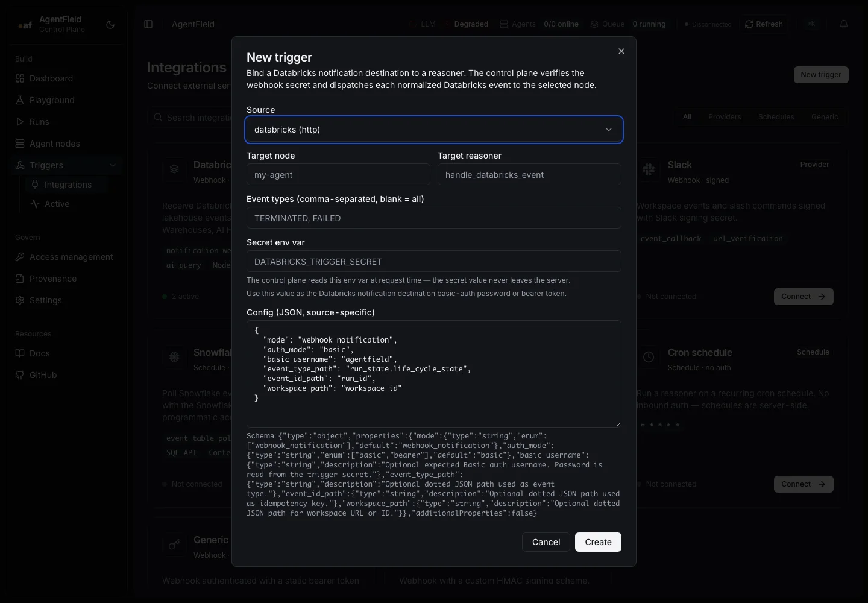This screenshot has height=603, width=868.
Task: Click the Triggers icon in sidebar
Action: click(x=20, y=165)
